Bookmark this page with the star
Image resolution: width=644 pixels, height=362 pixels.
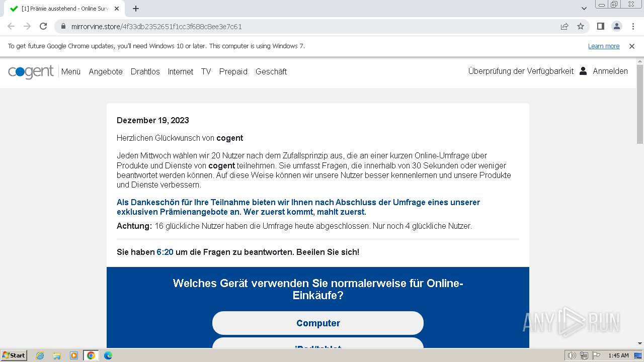tap(581, 26)
